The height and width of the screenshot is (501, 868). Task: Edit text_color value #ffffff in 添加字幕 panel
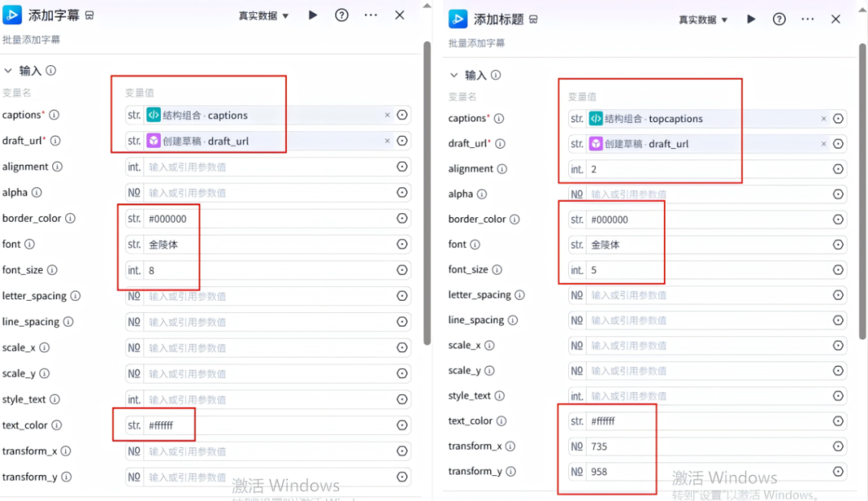[268, 425]
